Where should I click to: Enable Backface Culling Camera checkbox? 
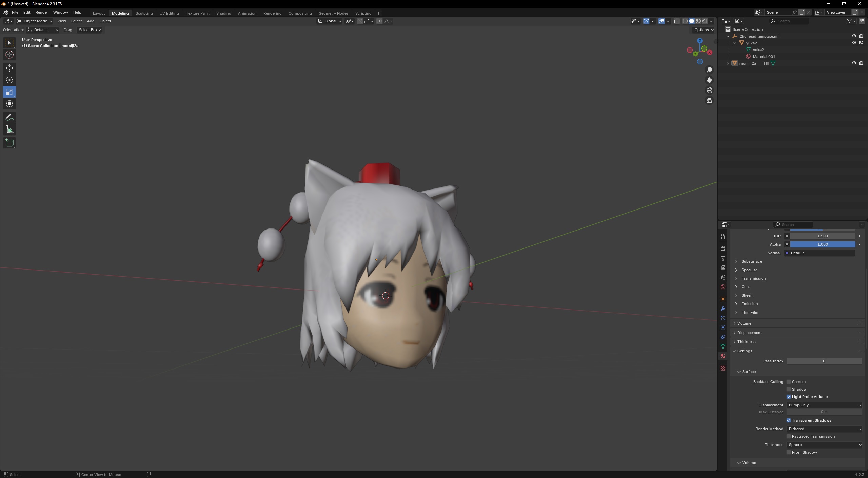pyautogui.click(x=789, y=382)
